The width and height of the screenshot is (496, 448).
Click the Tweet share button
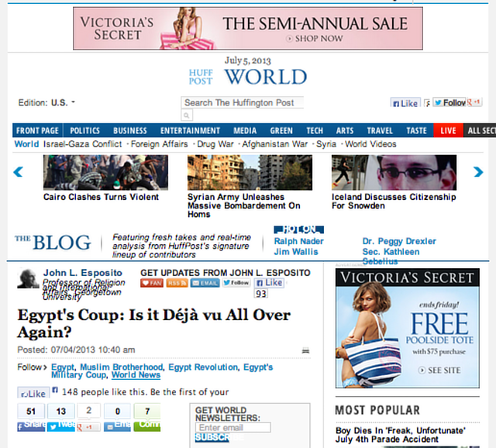tap(60, 426)
